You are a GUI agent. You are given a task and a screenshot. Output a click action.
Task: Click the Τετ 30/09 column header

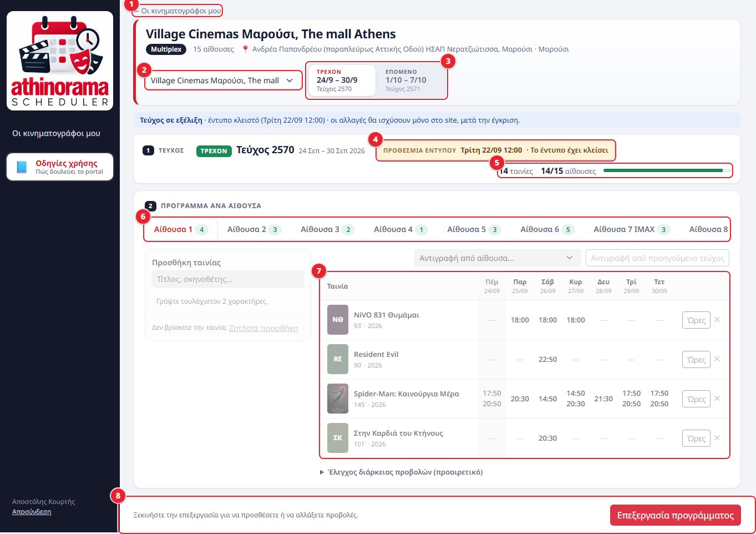click(659, 286)
